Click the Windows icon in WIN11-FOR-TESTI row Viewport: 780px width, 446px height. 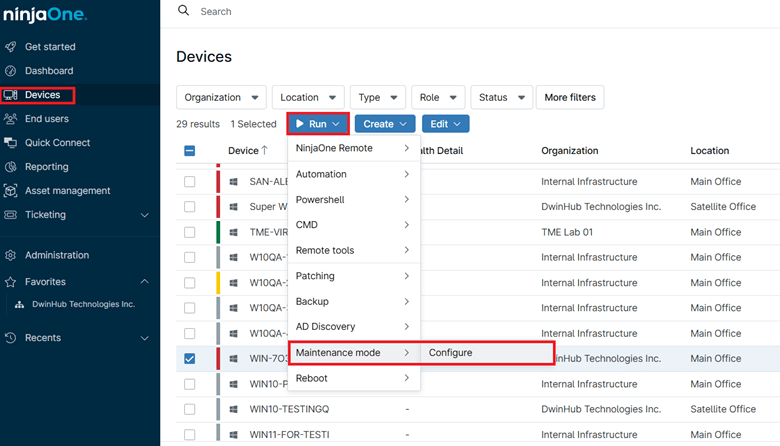tap(233, 435)
